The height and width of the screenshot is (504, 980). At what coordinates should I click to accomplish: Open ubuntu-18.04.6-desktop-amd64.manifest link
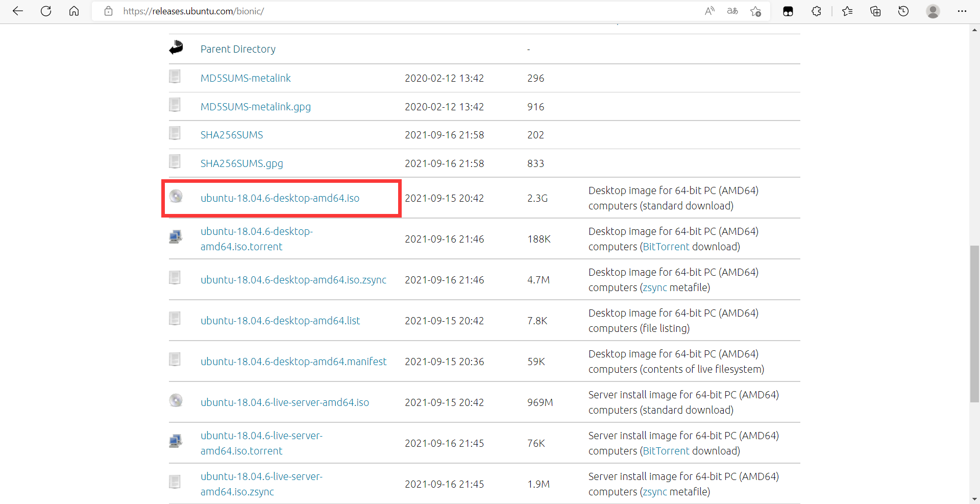click(x=293, y=362)
